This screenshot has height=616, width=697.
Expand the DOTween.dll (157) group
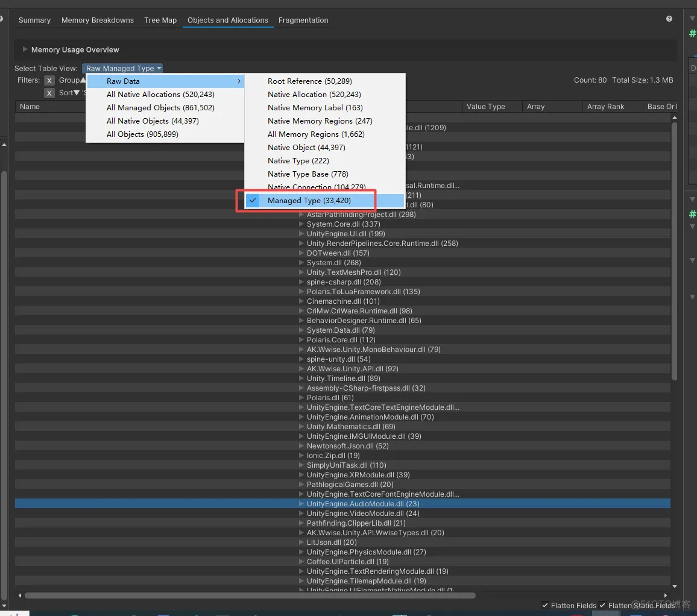[x=301, y=253]
